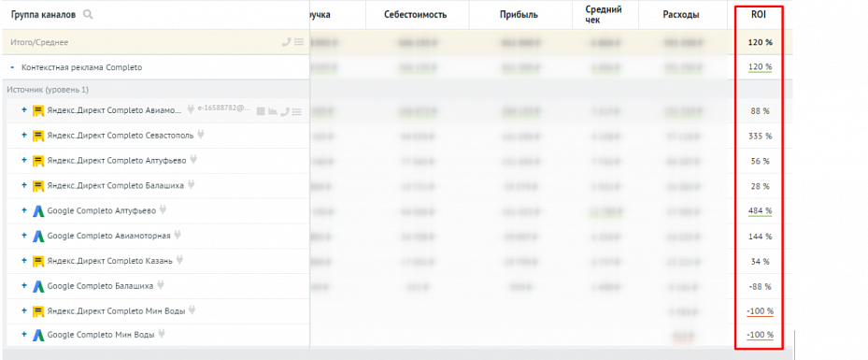Click the Прибыль column header

[519, 15]
